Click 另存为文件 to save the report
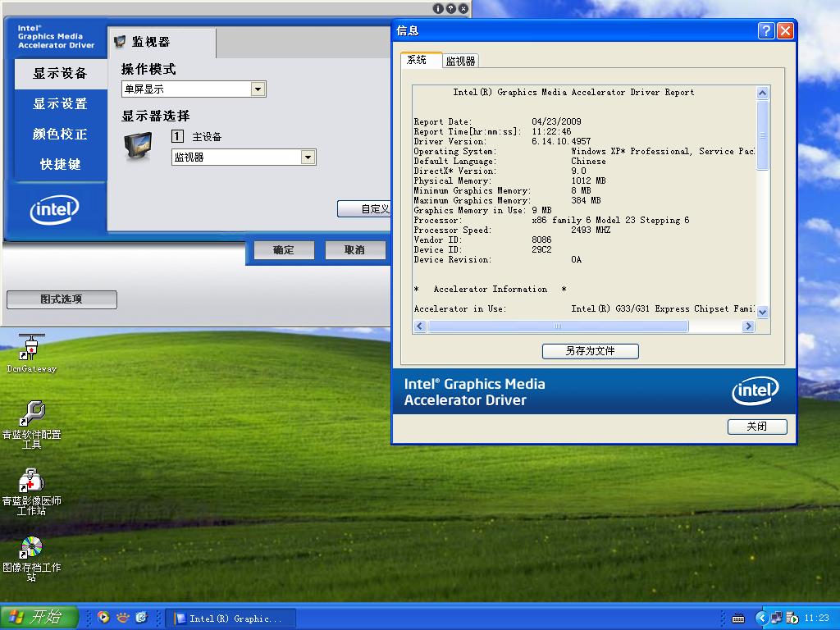The image size is (840, 630). tap(591, 351)
